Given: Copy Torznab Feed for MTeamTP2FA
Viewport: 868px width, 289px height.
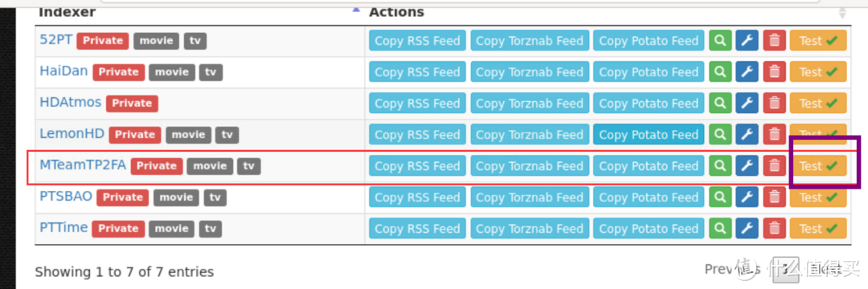Looking at the screenshot, I should coord(530,166).
